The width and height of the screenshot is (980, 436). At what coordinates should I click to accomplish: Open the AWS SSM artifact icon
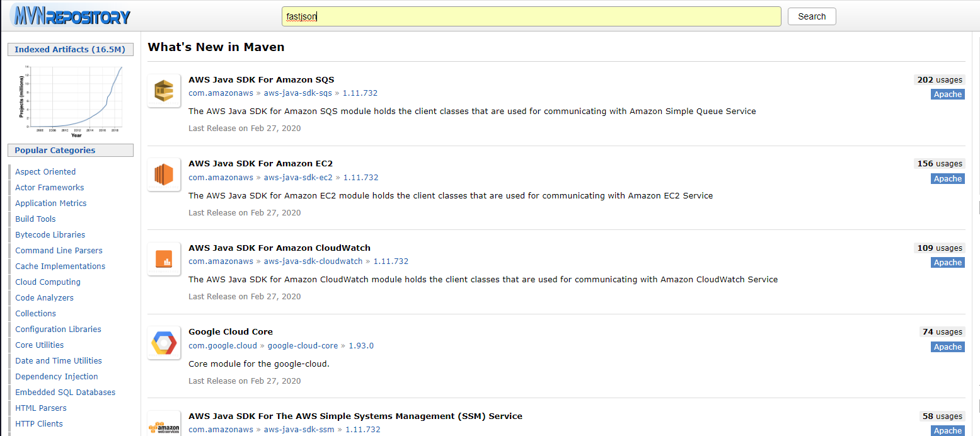[164, 423]
